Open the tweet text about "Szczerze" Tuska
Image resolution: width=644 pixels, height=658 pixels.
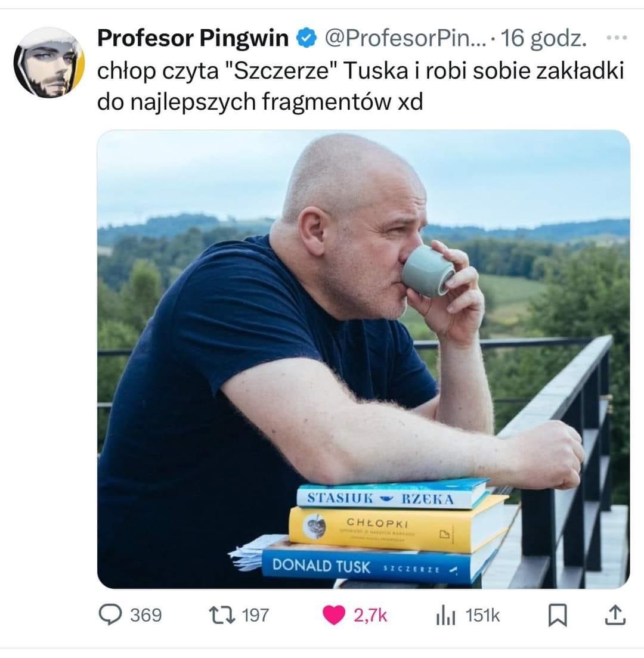coord(360,86)
